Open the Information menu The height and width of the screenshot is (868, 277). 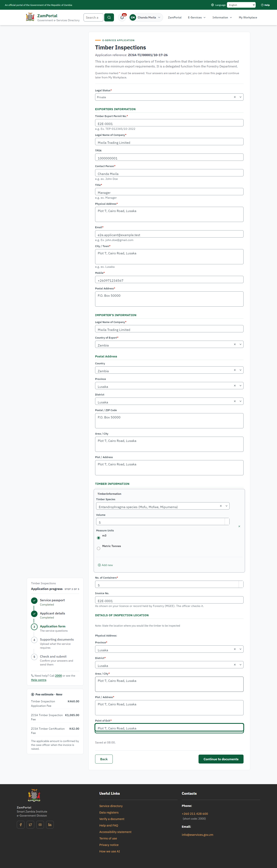[x=222, y=18]
